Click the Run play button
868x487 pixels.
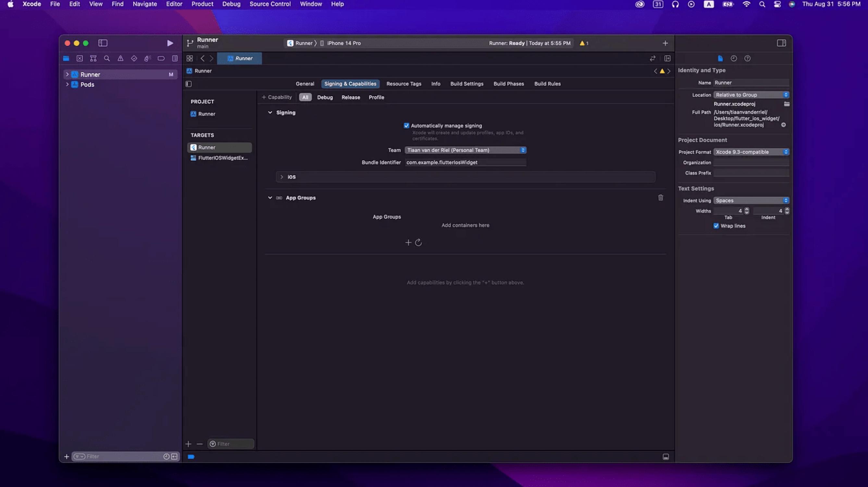[170, 43]
